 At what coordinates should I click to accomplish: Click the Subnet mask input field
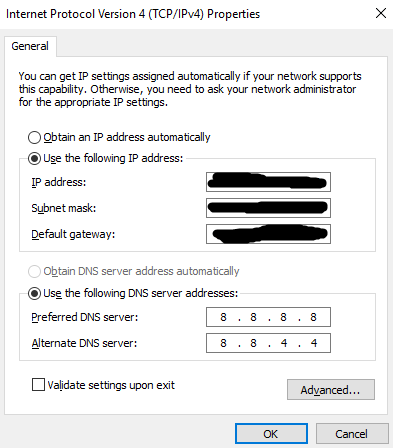tap(268, 208)
